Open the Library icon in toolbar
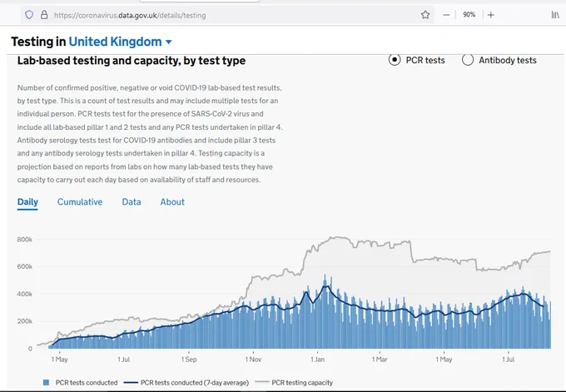 (x=555, y=15)
